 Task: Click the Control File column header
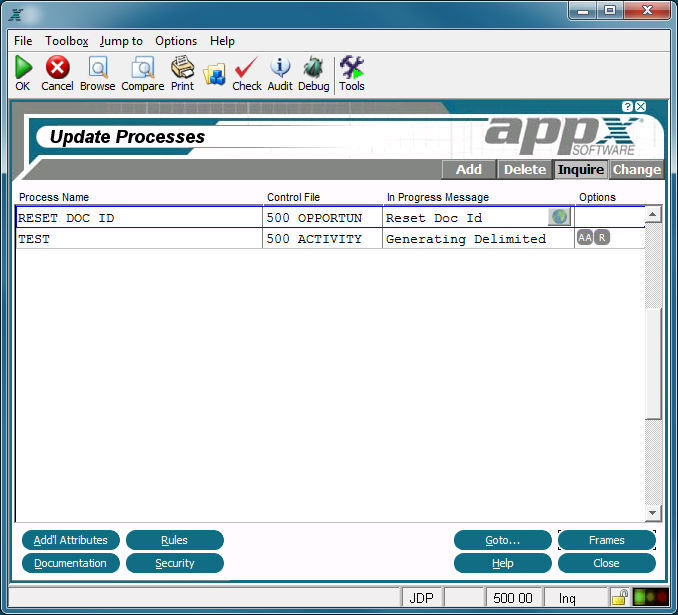(294, 197)
